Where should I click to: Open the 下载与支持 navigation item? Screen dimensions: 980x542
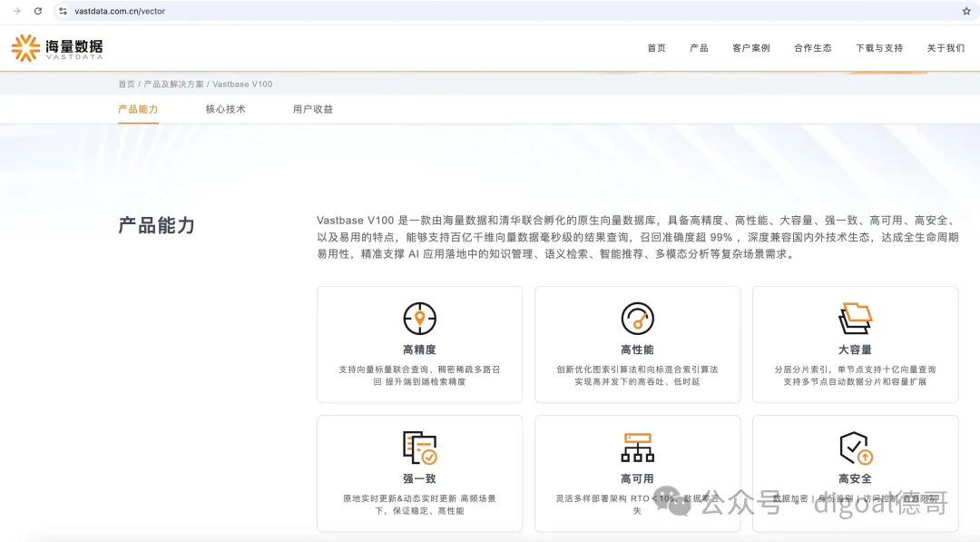[x=878, y=48]
